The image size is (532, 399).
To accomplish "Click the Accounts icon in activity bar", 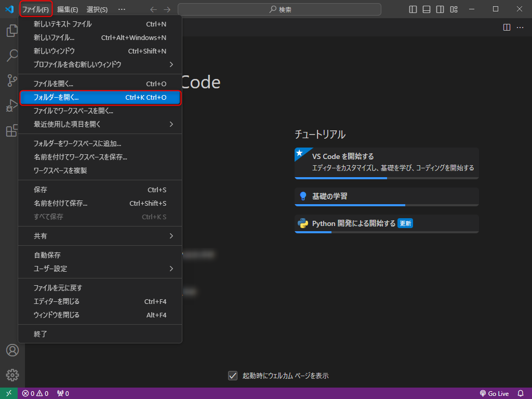I will coord(12,350).
